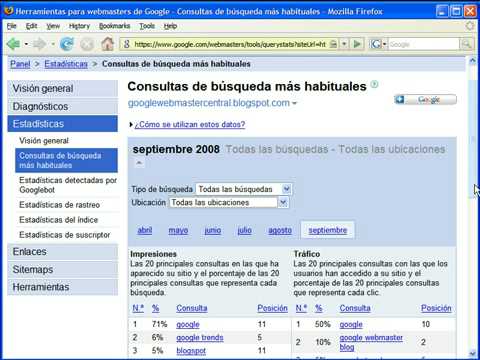Viewport: 480px width, 360px height.
Task: Select the abril month tab
Action: (x=145, y=230)
